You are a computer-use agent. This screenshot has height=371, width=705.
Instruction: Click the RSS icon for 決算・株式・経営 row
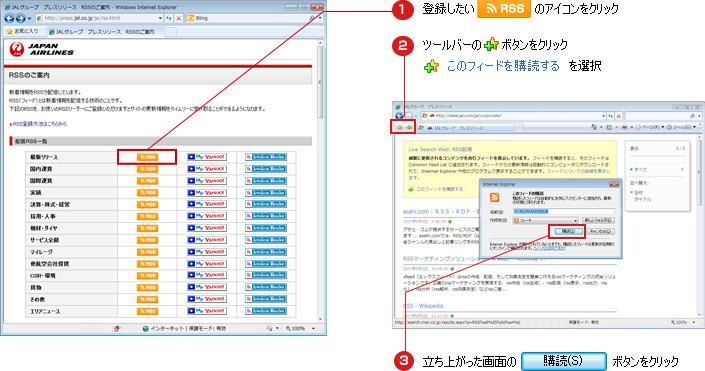(x=147, y=205)
